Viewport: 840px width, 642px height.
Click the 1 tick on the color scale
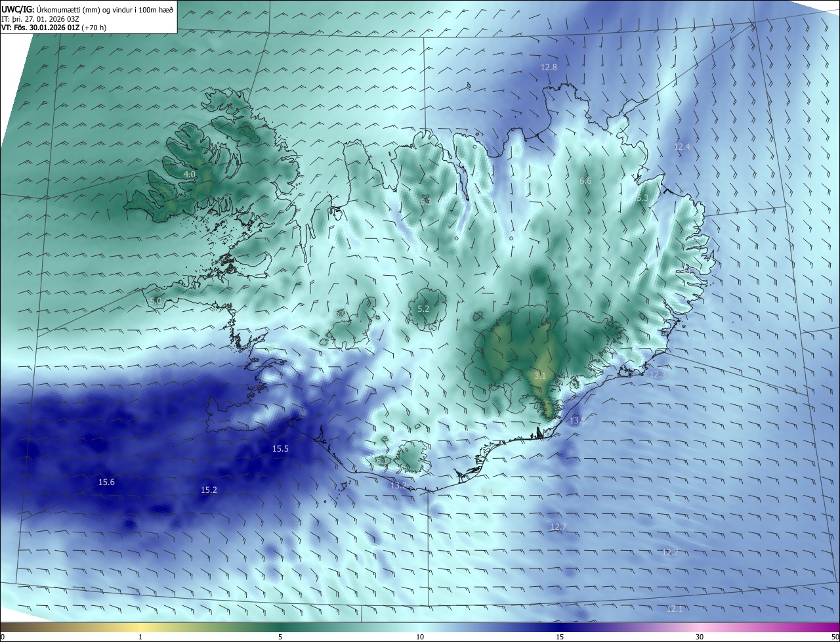tap(140, 637)
